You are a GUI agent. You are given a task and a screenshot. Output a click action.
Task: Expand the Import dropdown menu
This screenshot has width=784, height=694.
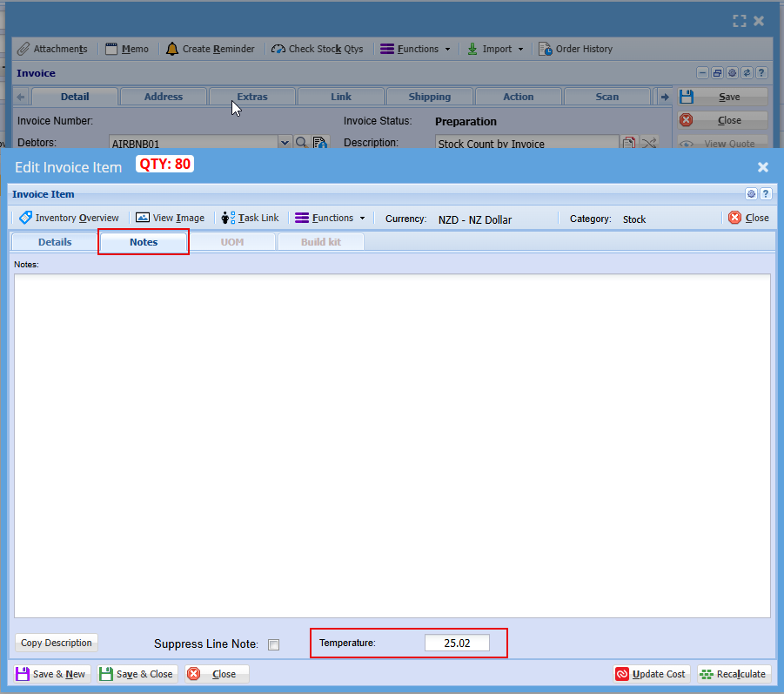495,49
